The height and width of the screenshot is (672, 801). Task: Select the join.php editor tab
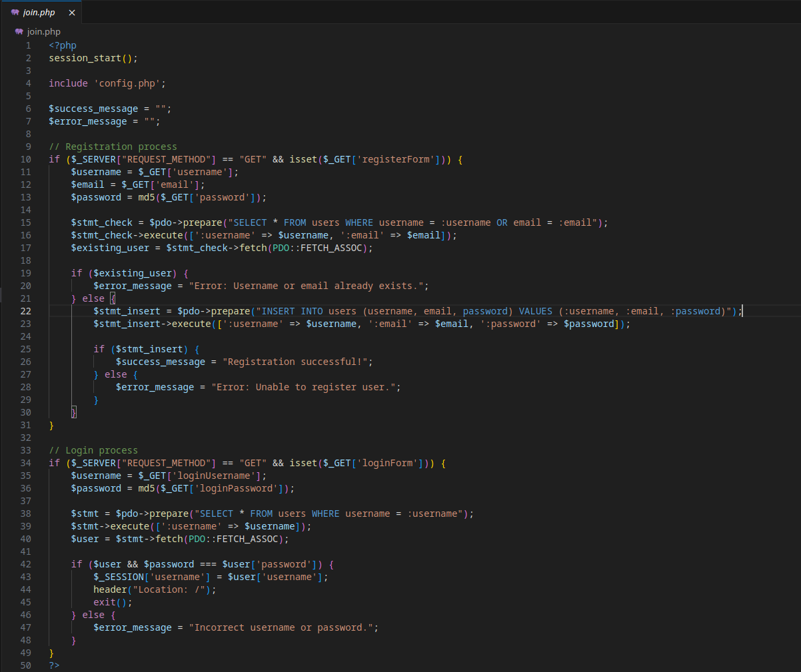(x=43, y=13)
